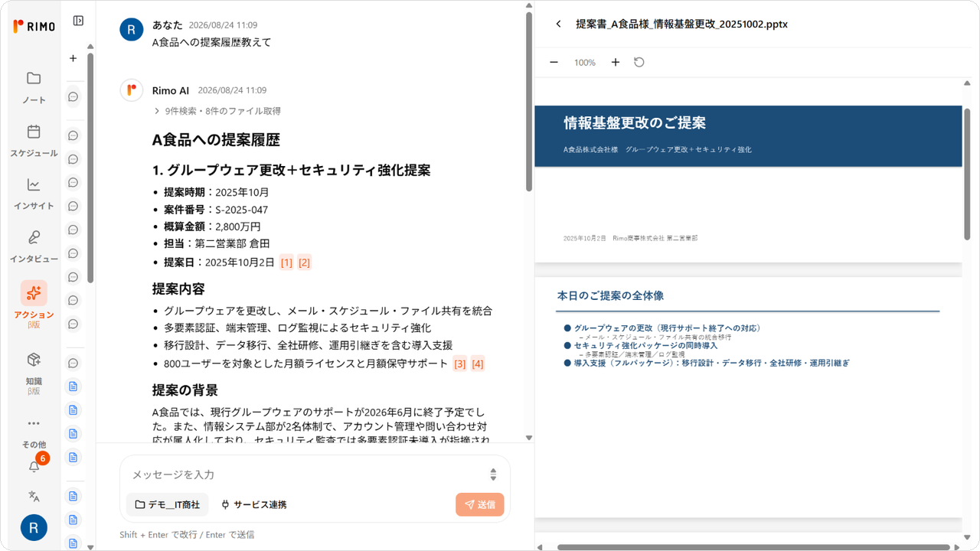Go back from the pptx preview
980x551 pixels.
tap(558, 24)
